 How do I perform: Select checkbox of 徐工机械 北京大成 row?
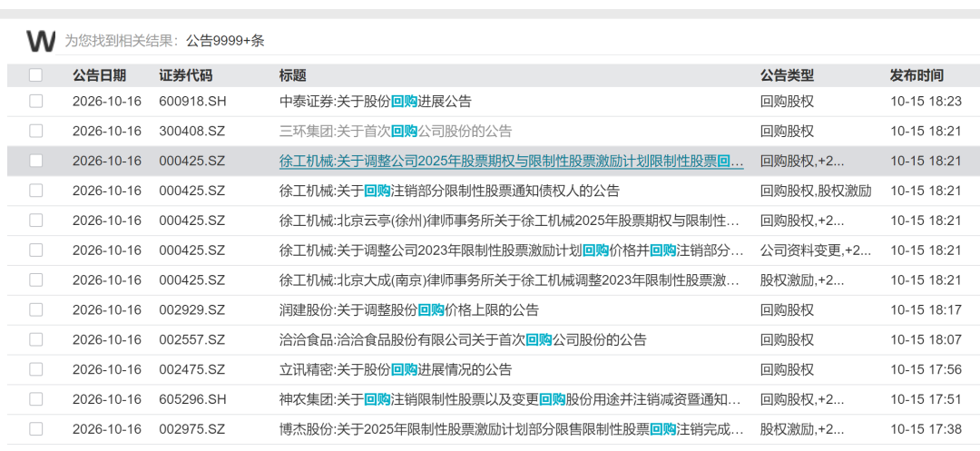(x=35, y=279)
